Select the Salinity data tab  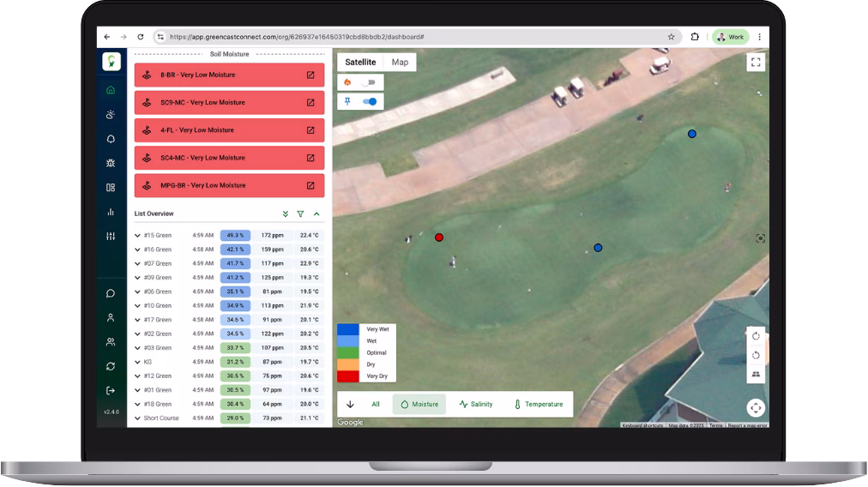(476, 405)
